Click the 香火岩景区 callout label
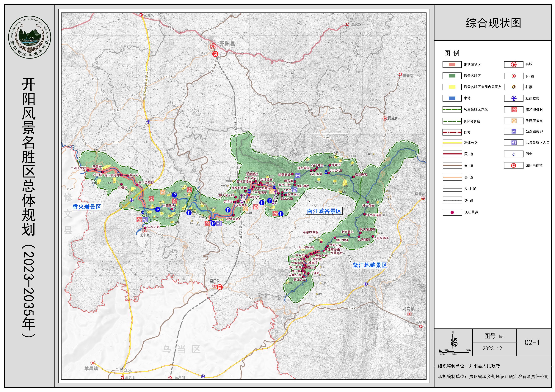This screenshot has height=392, width=555. point(87,207)
